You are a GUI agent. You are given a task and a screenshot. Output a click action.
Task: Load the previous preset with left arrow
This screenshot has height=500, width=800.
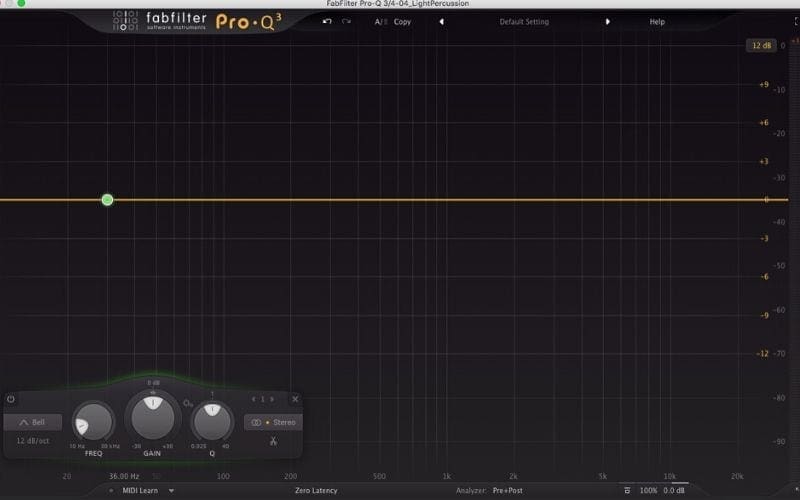pos(441,22)
